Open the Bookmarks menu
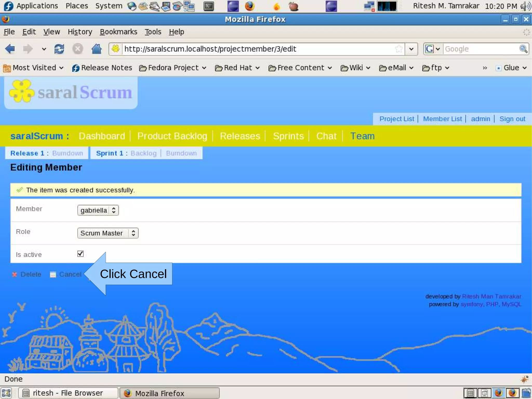The width and height of the screenshot is (532, 399). pyautogui.click(x=118, y=32)
